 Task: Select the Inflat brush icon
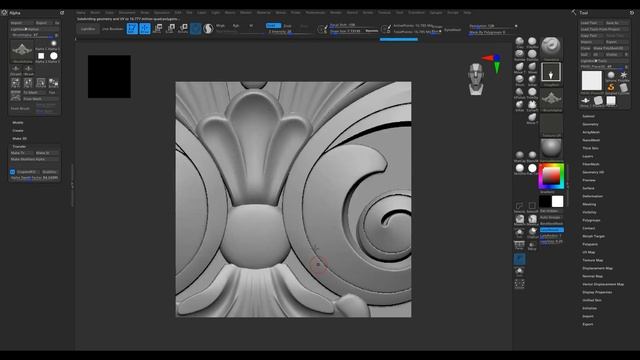coord(520,105)
